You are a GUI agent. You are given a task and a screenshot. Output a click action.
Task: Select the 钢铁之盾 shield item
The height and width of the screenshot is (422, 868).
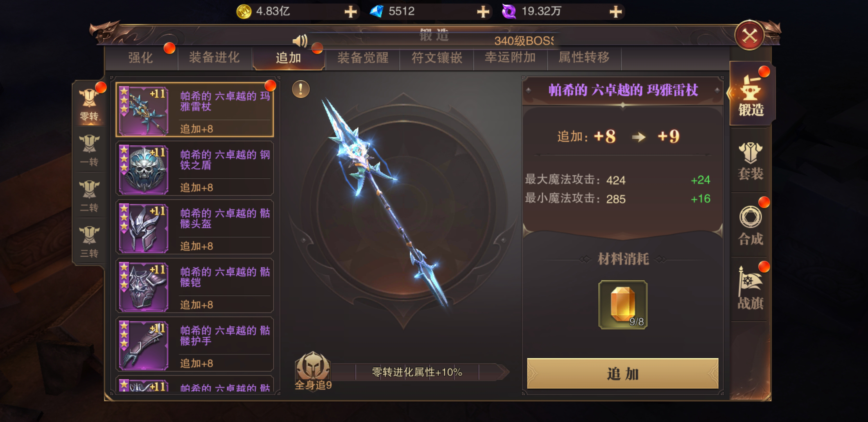195,168
